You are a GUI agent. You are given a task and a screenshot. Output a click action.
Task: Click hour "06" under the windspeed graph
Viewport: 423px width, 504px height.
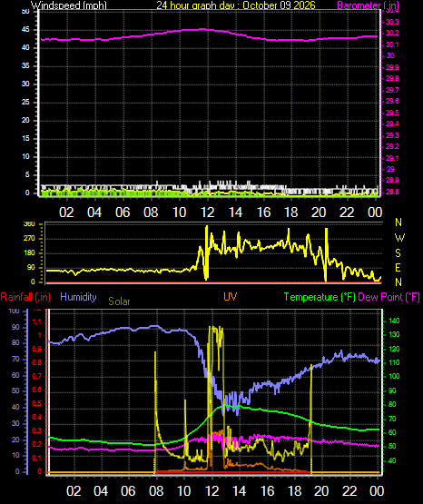pyautogui.click(x=123, y=212)
